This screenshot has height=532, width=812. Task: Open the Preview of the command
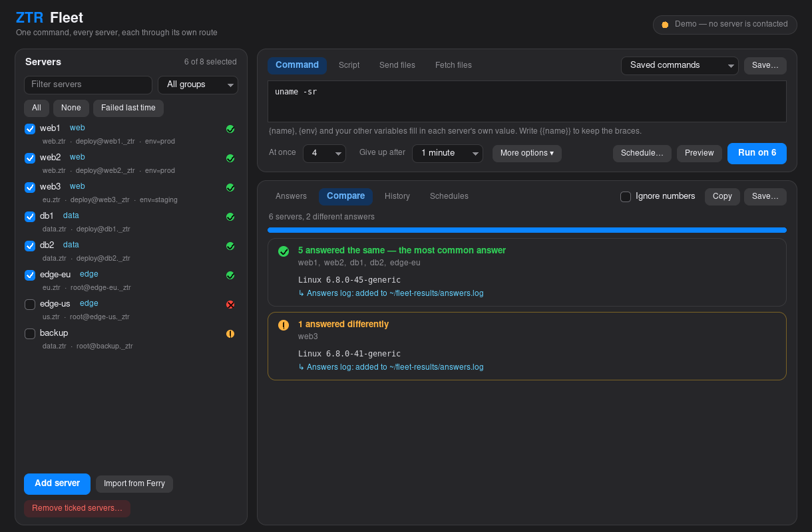pyautogui.click(x=700, y=154)
